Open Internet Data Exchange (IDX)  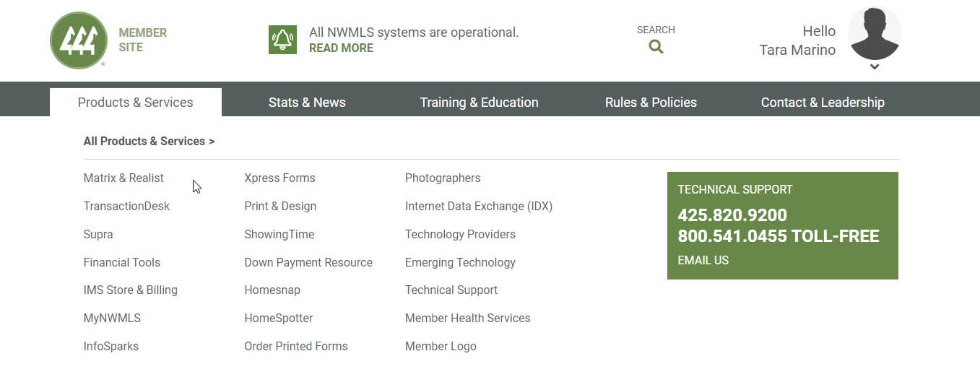pyautogui.click(x=479, y=206)
